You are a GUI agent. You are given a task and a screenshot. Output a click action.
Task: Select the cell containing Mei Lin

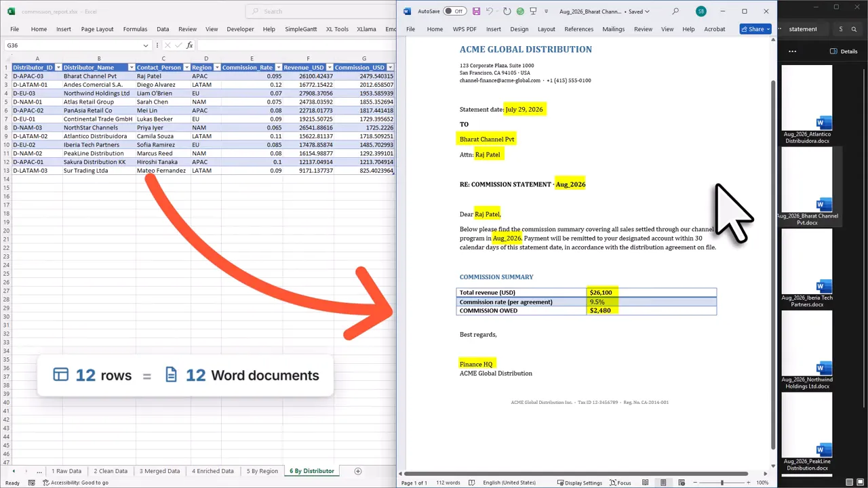pyautogui.click(x=163, y=110)
